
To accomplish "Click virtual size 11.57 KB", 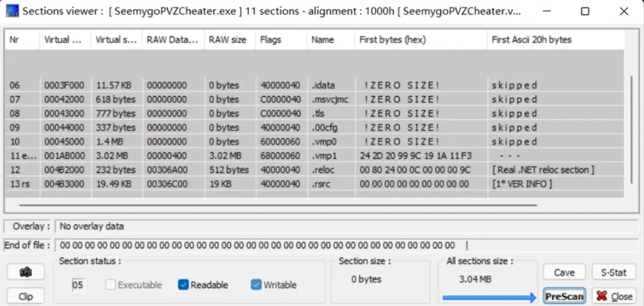I will (115, 85).
